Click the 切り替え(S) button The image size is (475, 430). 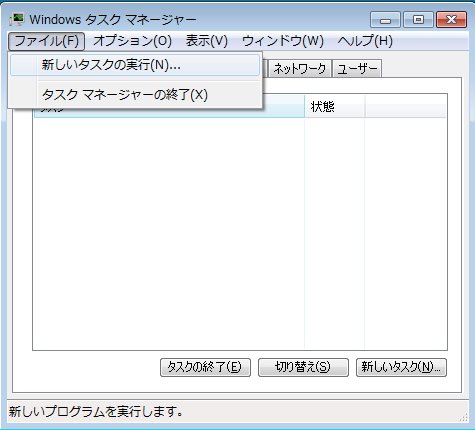tap(303, 367)
